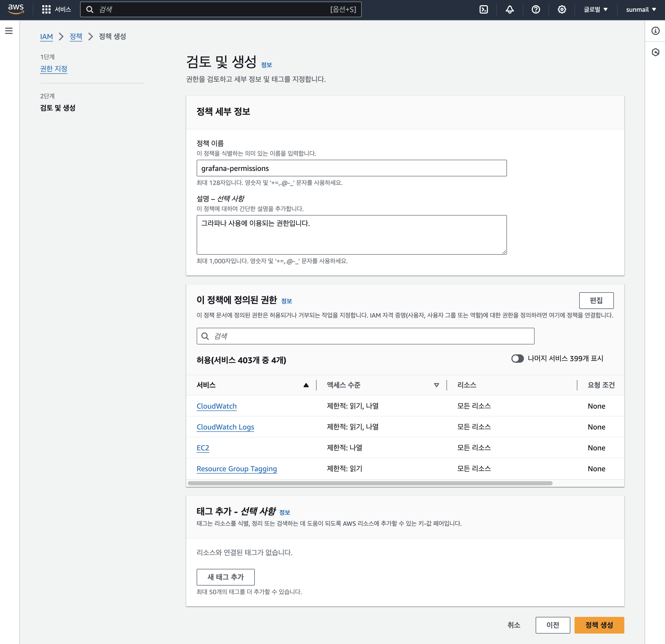Click 취소 to cancel policy creation

point(514,625)
